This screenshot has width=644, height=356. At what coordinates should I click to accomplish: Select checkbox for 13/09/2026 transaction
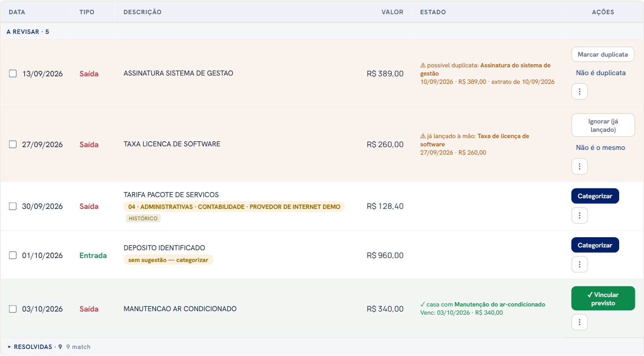tap(13, 74)
